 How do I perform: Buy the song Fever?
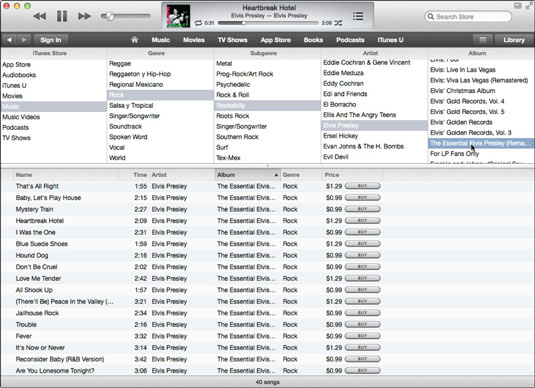pyautogui.click(x=363, y=336)
